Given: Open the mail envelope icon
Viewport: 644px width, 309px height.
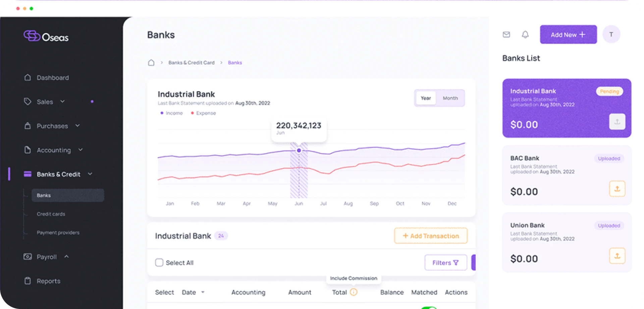Looking at the screenshot, I should 506,35.
